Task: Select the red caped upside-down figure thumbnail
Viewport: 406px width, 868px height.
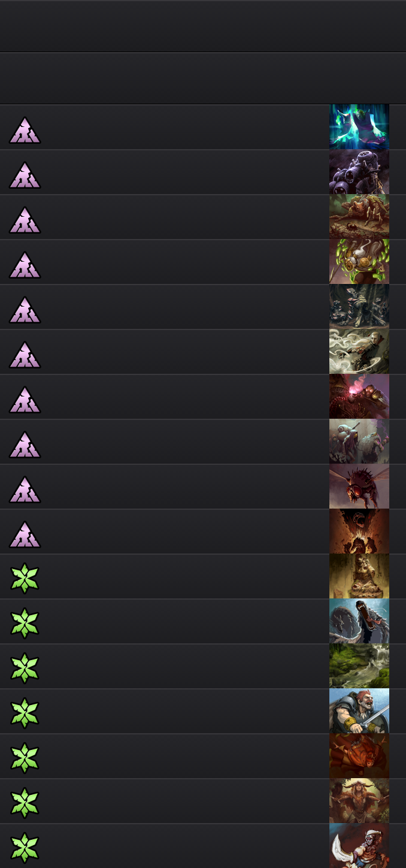Action: coord(359,756)
